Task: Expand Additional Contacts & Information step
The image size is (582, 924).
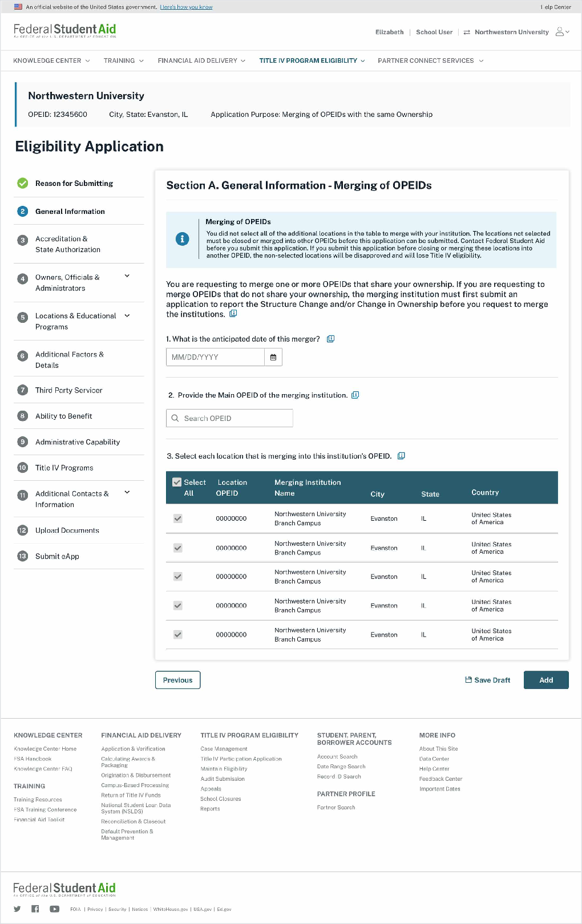Action: pos(127,492)
